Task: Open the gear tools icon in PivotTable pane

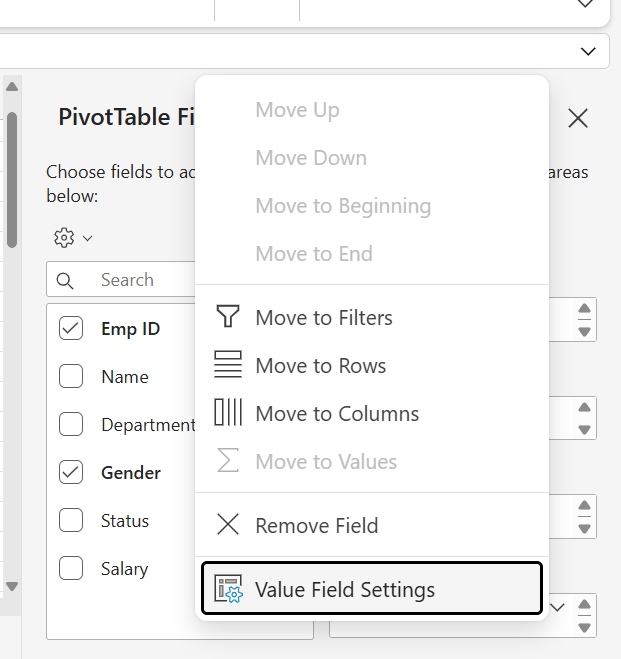Action: coord(65,238)
